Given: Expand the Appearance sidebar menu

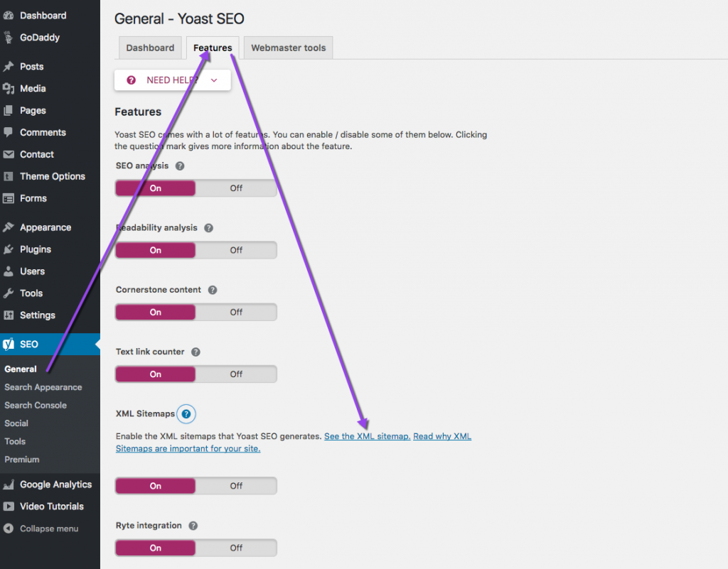Looking at the screenshot, I should (x=45, y=227).
